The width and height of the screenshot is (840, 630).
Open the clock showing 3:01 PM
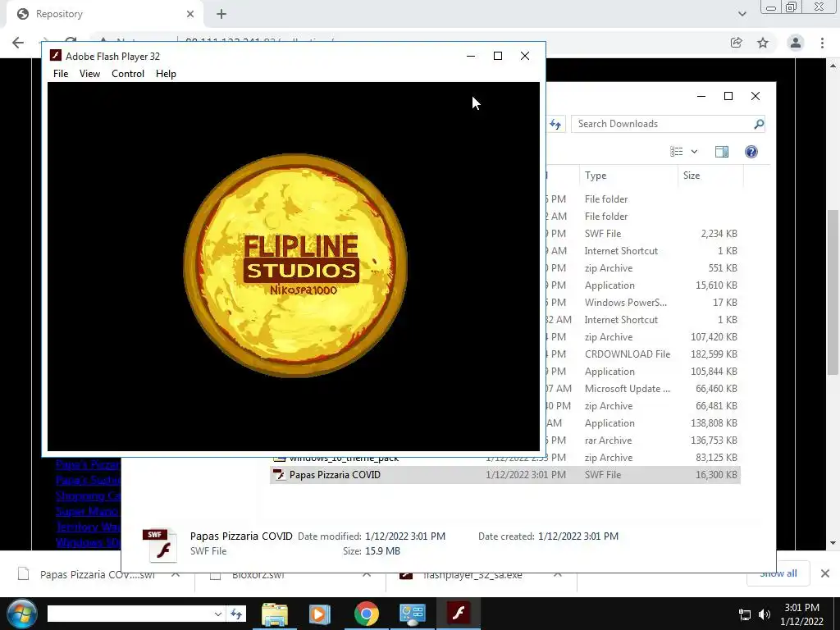pos(801,614)
